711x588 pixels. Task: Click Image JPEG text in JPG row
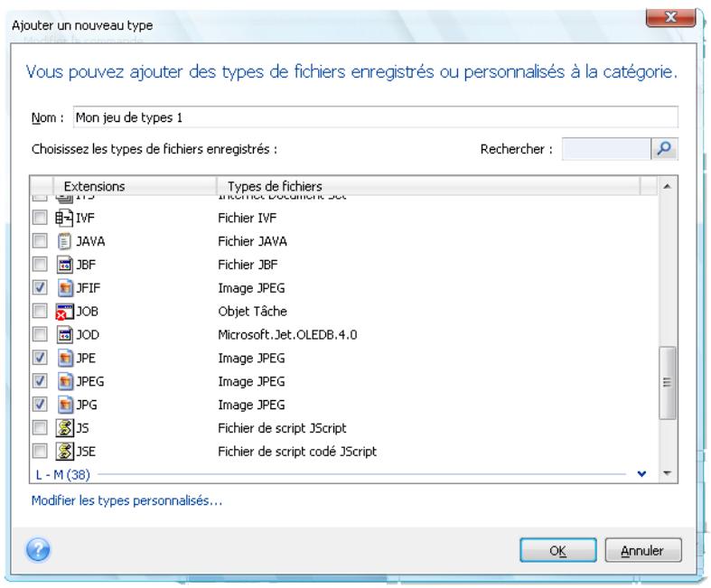(252, 405)
